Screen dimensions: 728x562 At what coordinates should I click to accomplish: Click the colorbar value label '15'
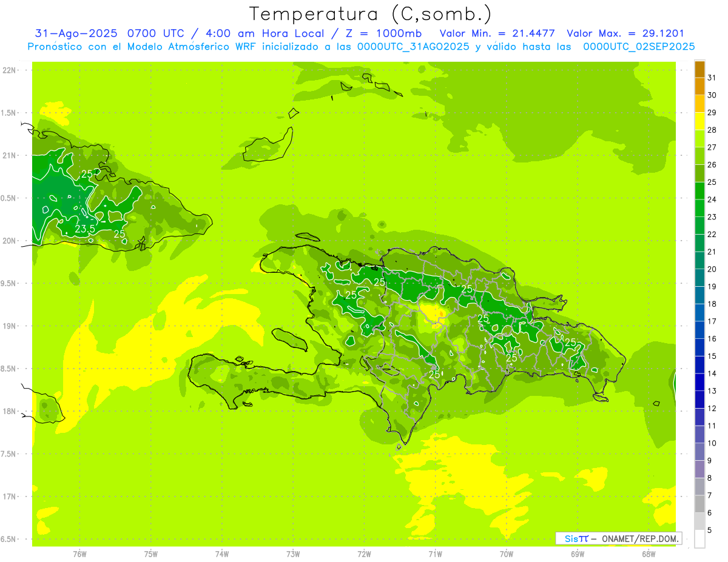click(712, 356)
